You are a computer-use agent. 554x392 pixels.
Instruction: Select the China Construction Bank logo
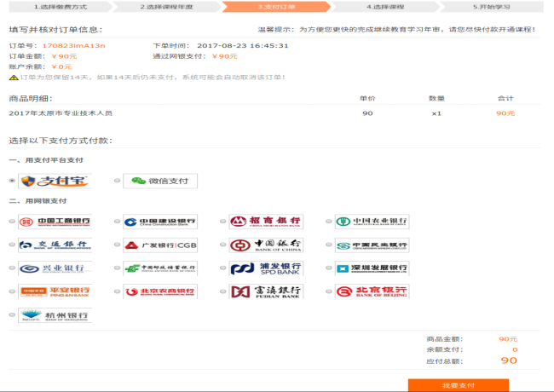[160, 222]
